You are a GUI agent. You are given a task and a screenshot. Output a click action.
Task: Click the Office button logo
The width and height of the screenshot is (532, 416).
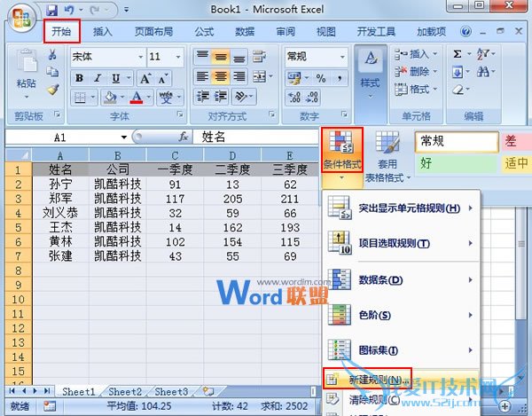click(21, 17)
